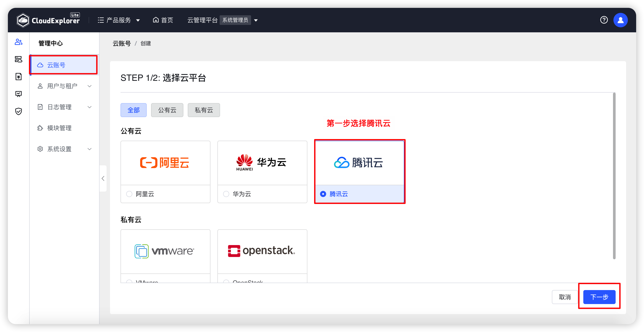The image size is (644, 332).
Task: Choose the 华为云 Huawei logo card
Action: click(x=262, y=163)
